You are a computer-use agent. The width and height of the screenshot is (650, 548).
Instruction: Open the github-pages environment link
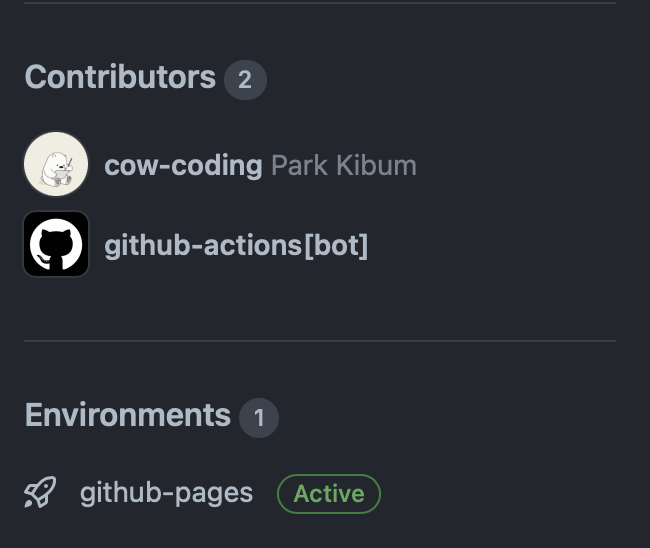(x=166, y=493)
